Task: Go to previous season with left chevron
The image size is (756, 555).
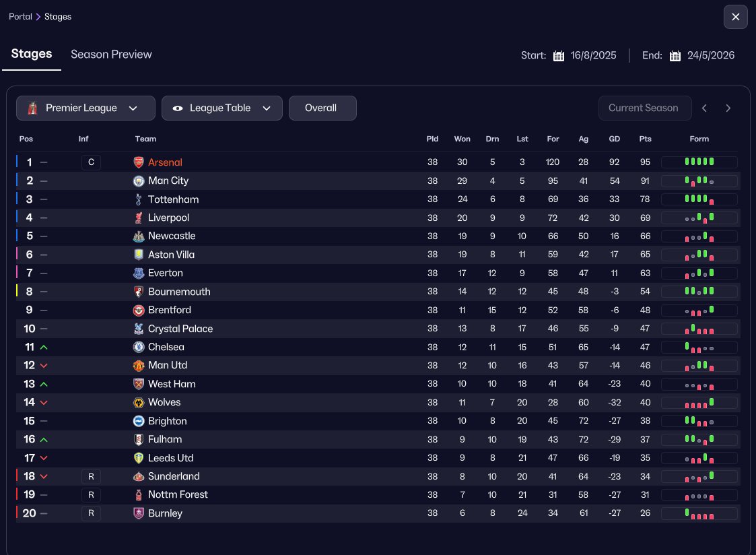Action: (705, 108)
